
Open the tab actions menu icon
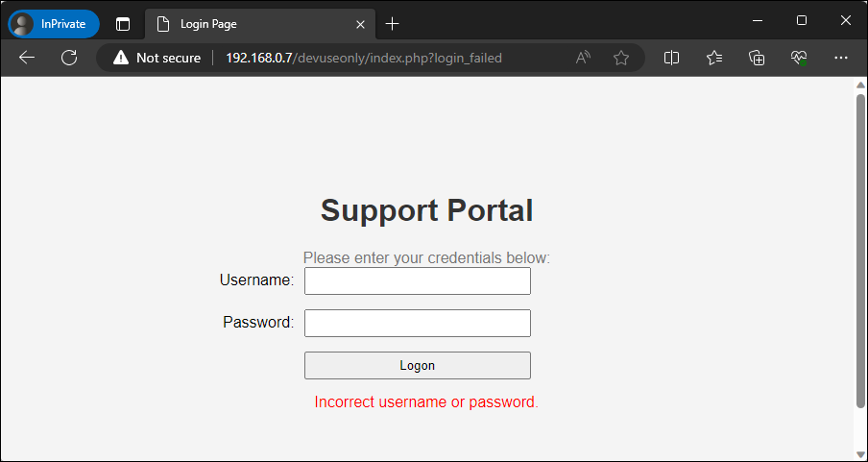123,23
